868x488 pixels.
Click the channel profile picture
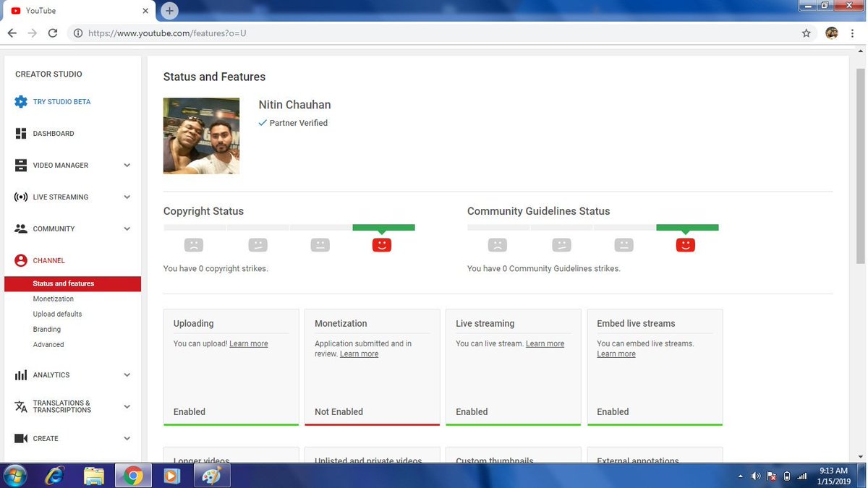point(201,136)
